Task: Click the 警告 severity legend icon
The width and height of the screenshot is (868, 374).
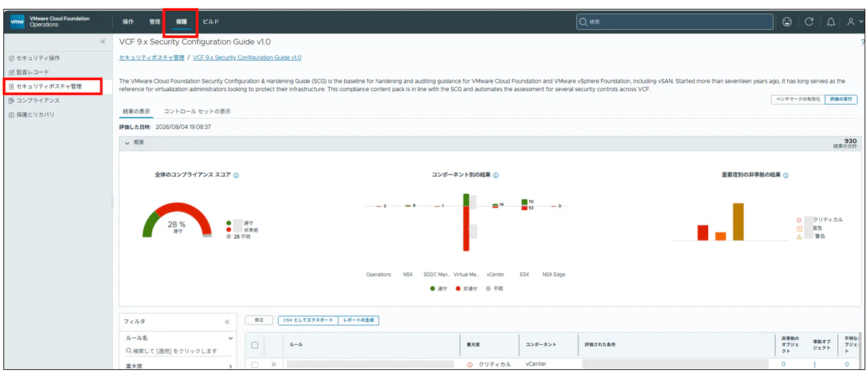Action: [799, 237]
